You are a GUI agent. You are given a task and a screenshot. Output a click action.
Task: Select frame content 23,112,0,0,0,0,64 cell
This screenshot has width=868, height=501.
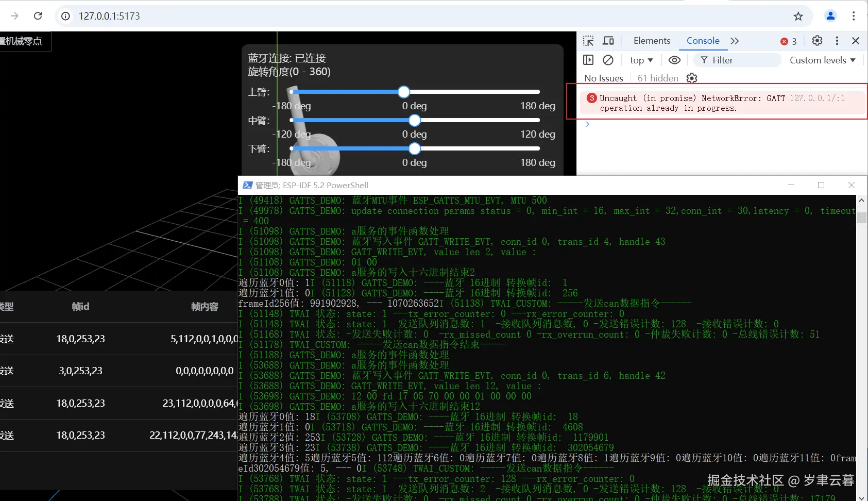click(x=200, y=403)
